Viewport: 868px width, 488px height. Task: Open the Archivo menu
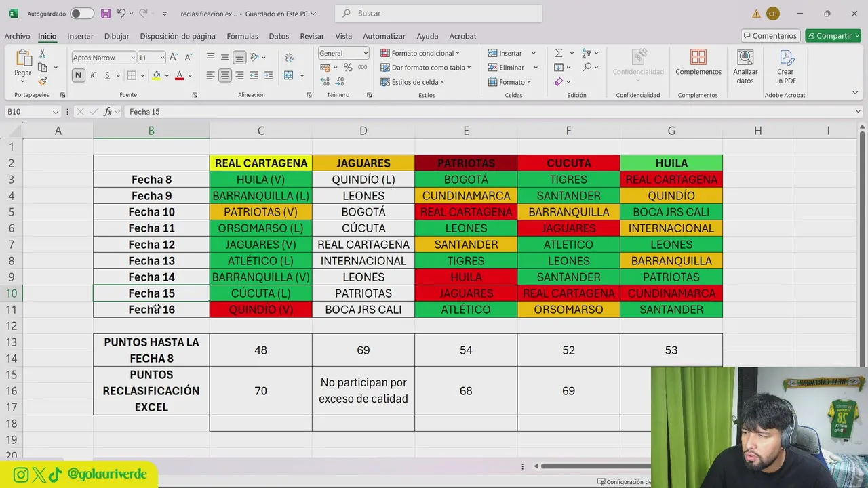17,36
